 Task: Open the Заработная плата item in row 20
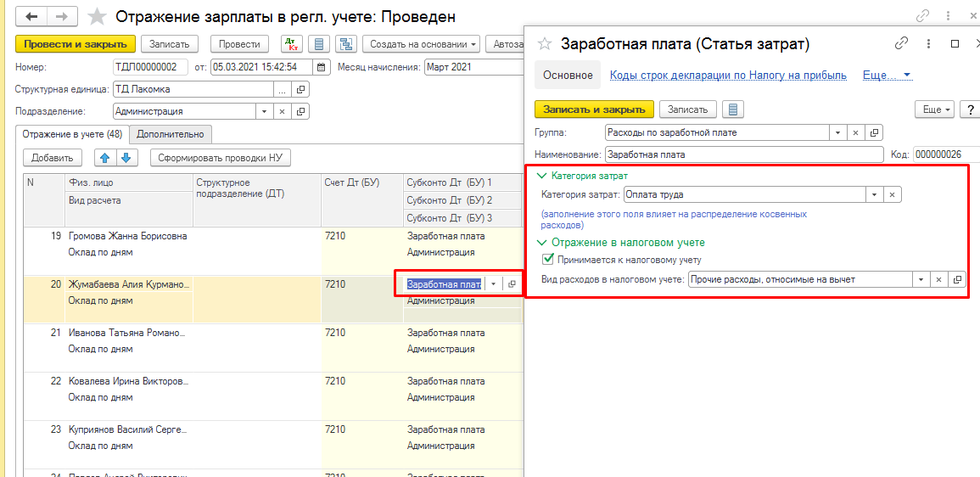512,283
